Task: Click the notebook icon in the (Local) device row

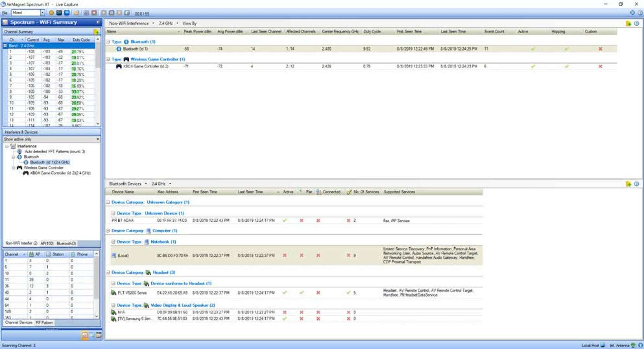Action: (114, 256)
